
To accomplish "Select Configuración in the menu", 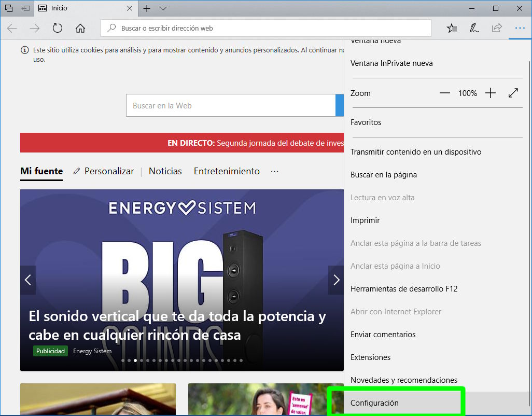I will [x=374, y=403].
